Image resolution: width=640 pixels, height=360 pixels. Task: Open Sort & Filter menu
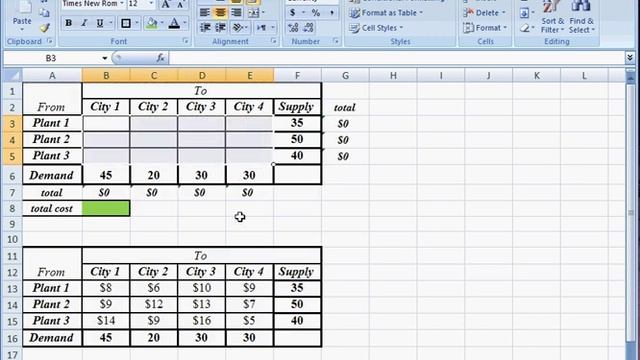point(552,18)
